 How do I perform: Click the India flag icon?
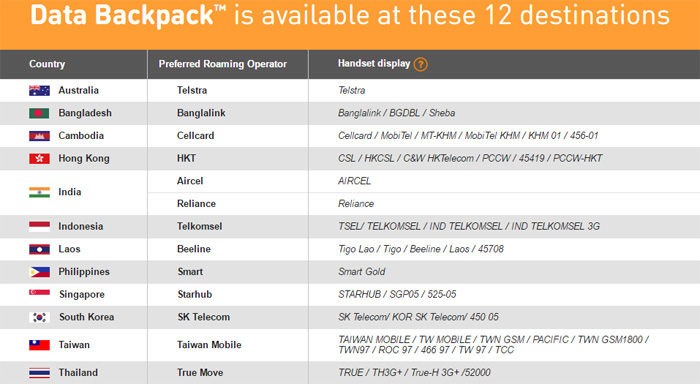coord(39,192)
